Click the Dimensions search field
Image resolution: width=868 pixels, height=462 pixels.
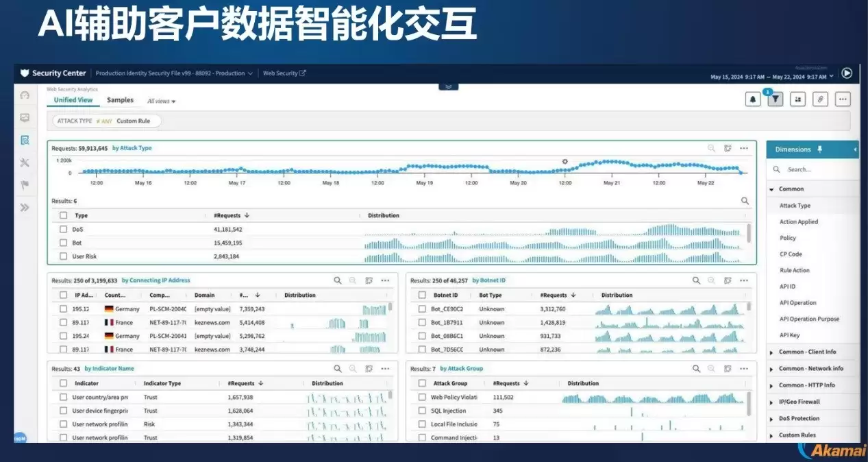[x=815, y=169]
